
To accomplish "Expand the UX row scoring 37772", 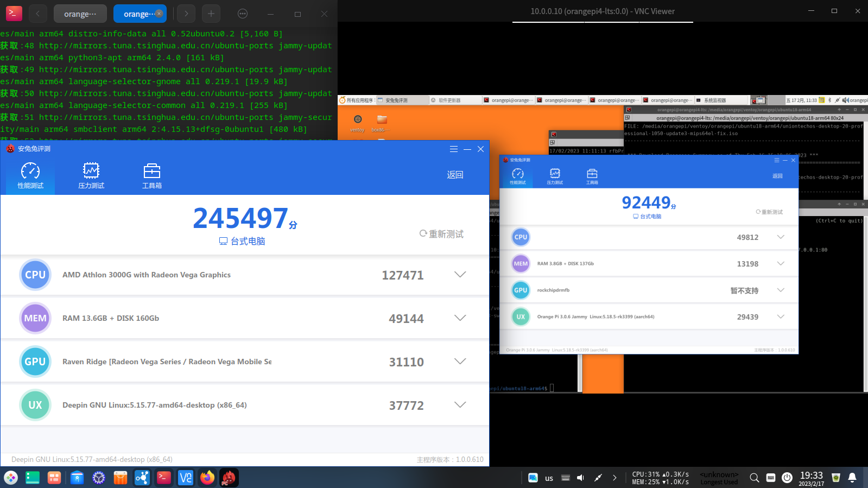I will tap(460, 405).
